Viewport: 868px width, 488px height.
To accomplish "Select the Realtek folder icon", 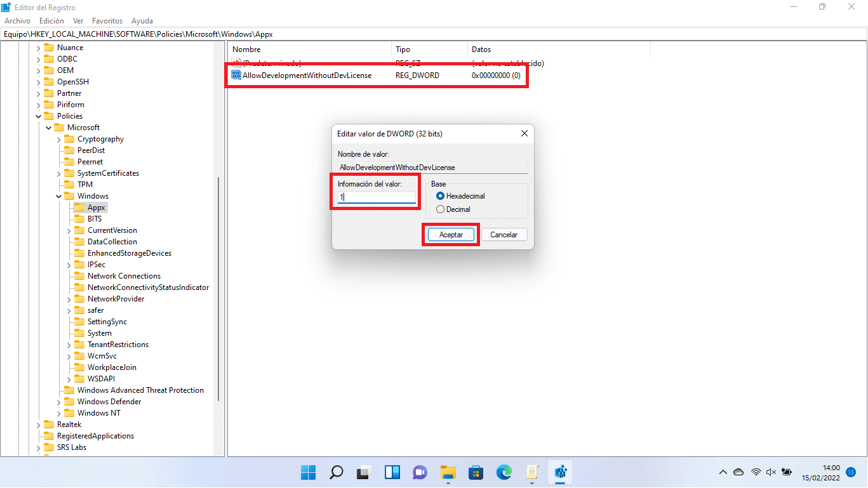I will 49,425.
